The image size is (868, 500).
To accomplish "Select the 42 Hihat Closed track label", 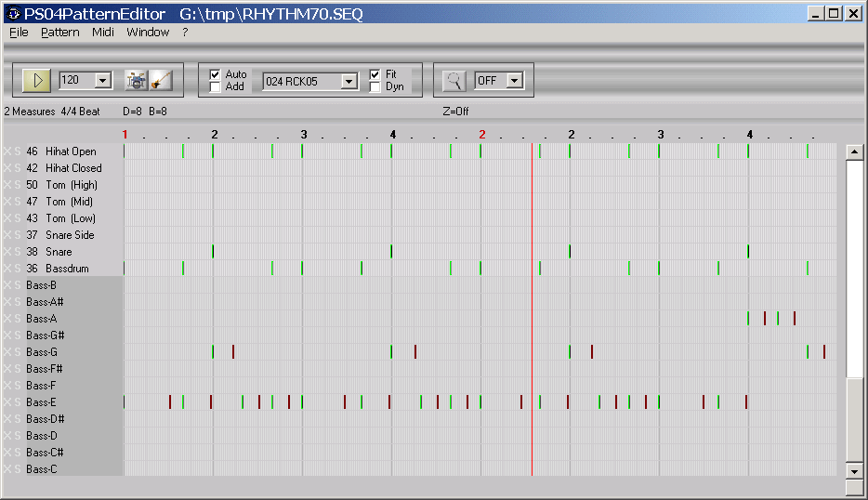I will click(x=64, y=168).
